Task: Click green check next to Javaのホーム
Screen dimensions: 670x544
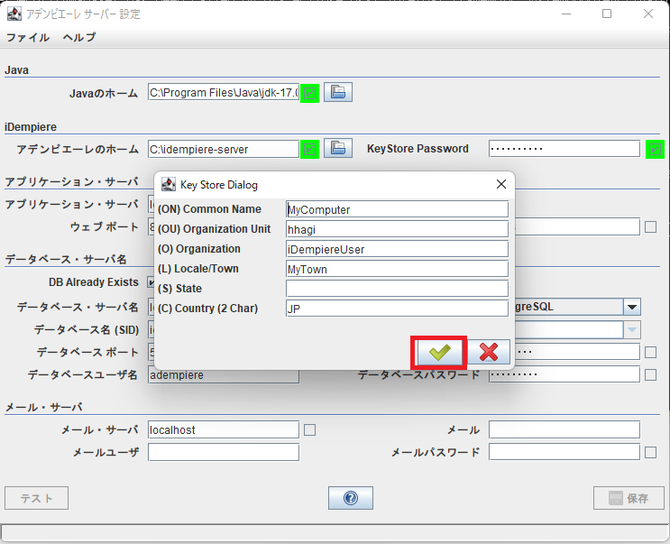Action: point(310,93)
